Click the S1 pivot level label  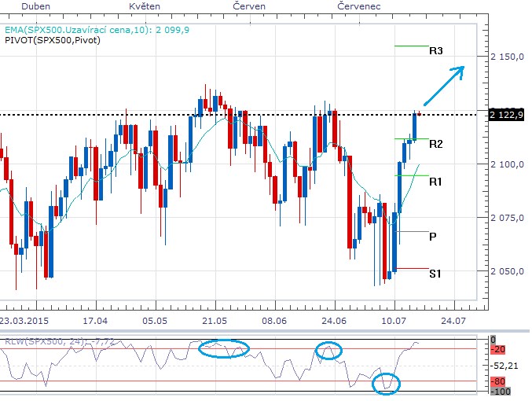pyautogui.click(x=435, y=274)
